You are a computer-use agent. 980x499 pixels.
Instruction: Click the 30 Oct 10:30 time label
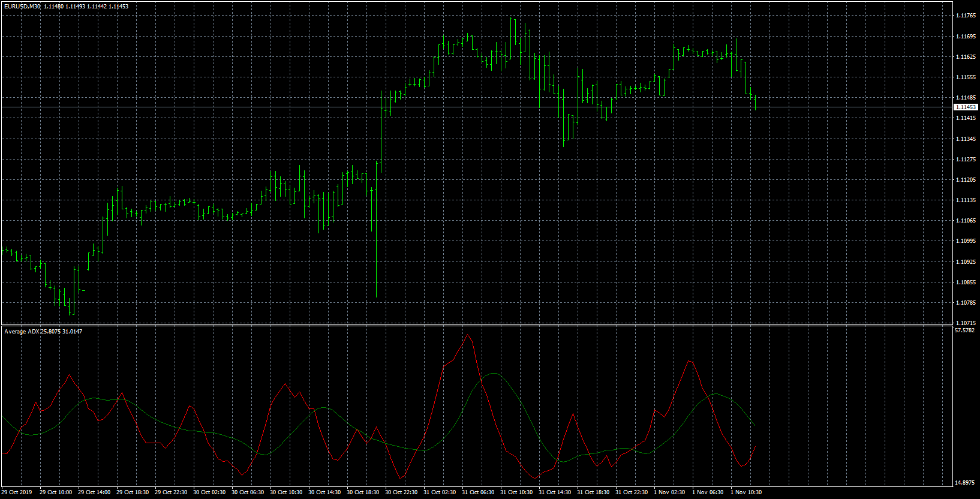(286, 492)
